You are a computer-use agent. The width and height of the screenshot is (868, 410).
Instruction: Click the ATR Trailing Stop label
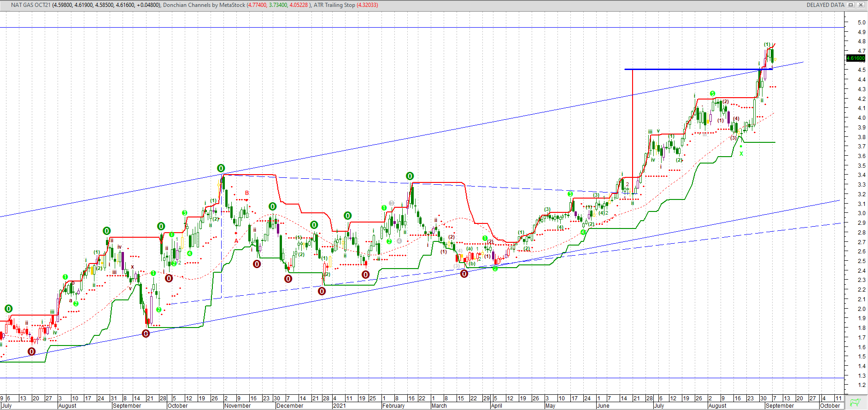[x=334, y=5]
